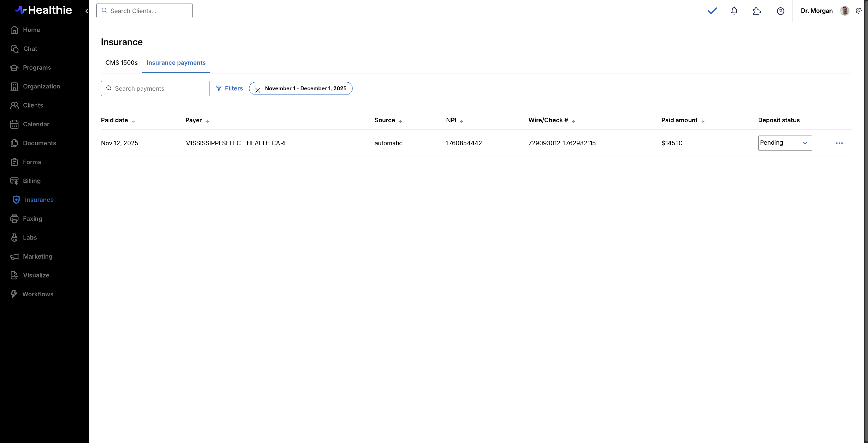Open the notifications bell icon
The image size is (868, 443).
(x=734, y=11)
